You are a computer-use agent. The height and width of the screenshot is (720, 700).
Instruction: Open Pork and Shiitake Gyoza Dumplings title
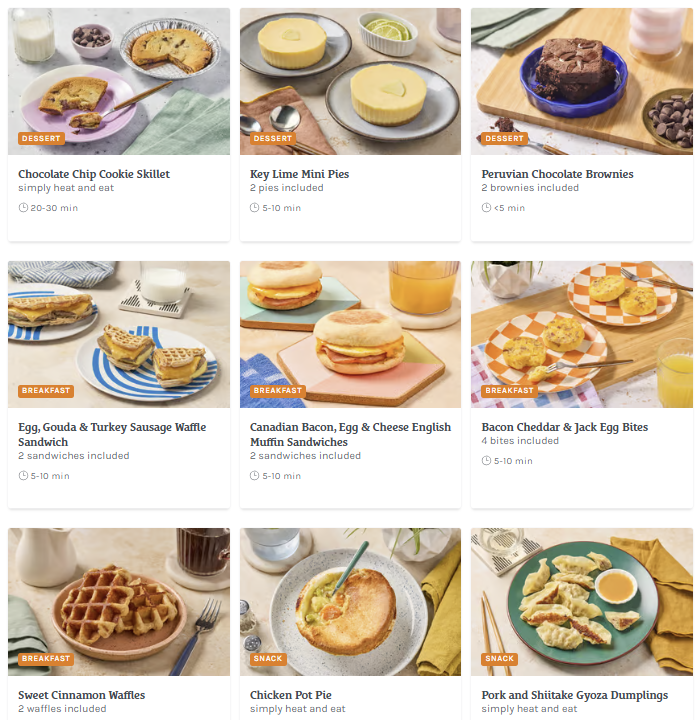(575, 695)
